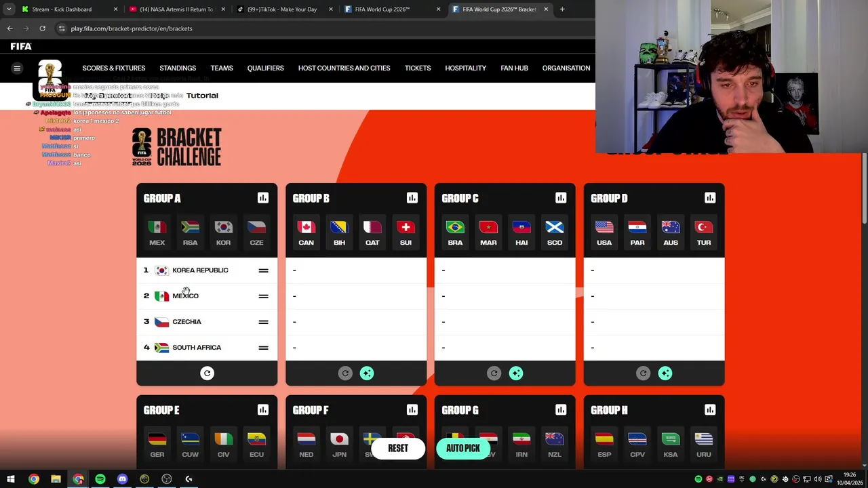This screenshot has height=488, width=868.
Task: Open Group C statistics chart icon
Action: point(561,198)
